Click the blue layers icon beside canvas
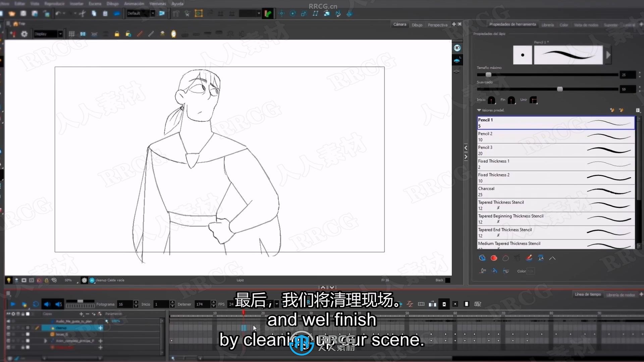This screenshot has height=362, width=644. pyautogui.click(x=457, y=61)
